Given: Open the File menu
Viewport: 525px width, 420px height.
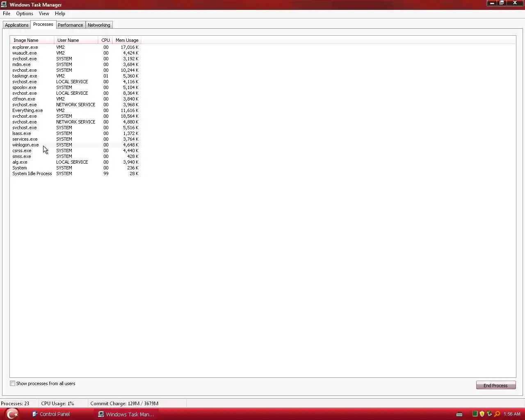Looking at the screenshot, I should click(7, 14).
